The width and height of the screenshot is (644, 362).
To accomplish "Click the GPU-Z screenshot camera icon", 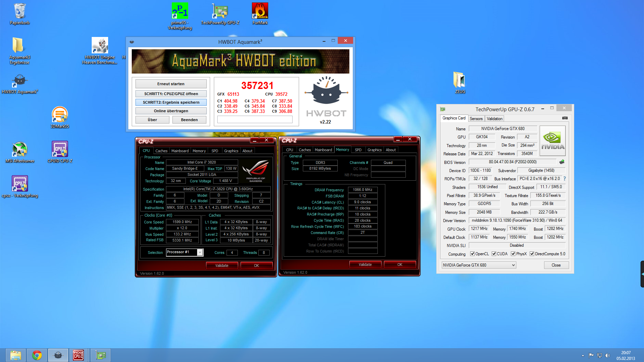I will coord(565,118).
